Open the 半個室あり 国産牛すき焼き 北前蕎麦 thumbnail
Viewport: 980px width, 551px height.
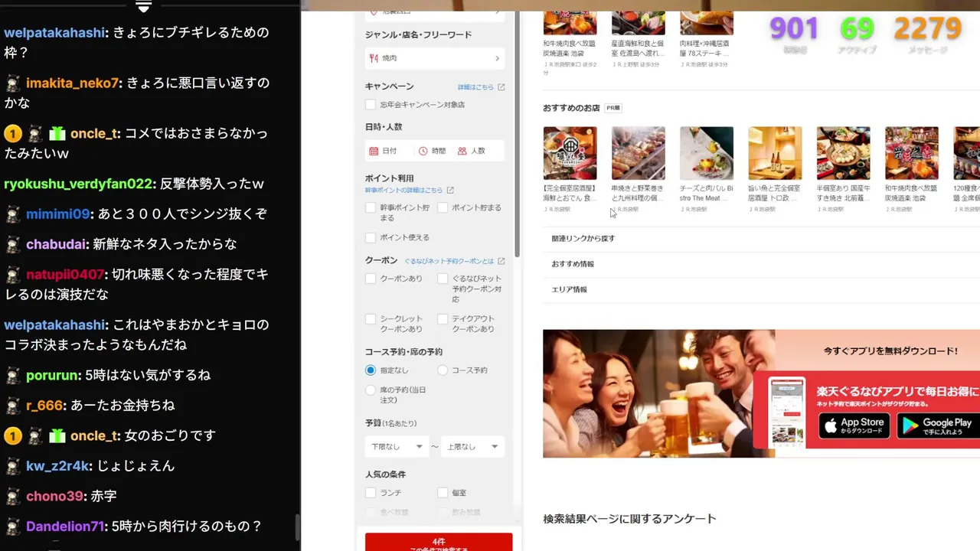[843, 153]
